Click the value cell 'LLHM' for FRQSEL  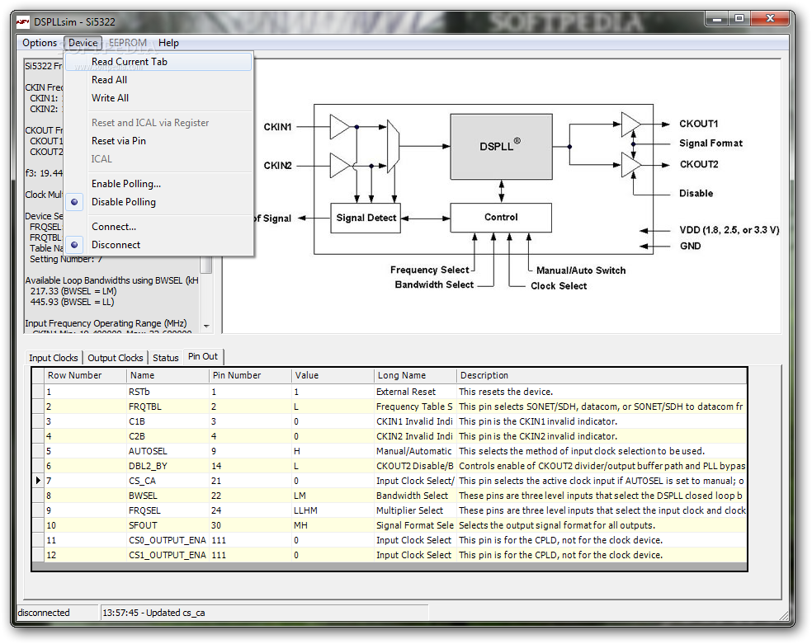click(x=333, y=510)
